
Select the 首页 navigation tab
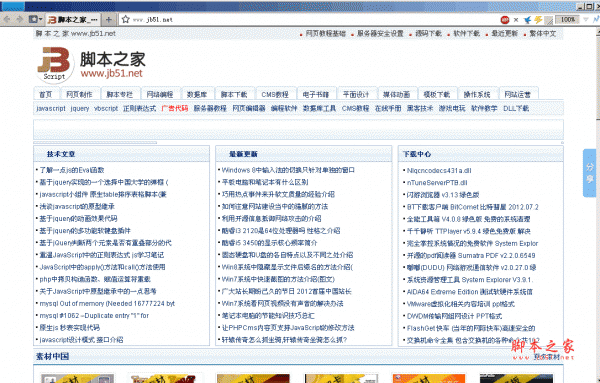click(46, 94)
